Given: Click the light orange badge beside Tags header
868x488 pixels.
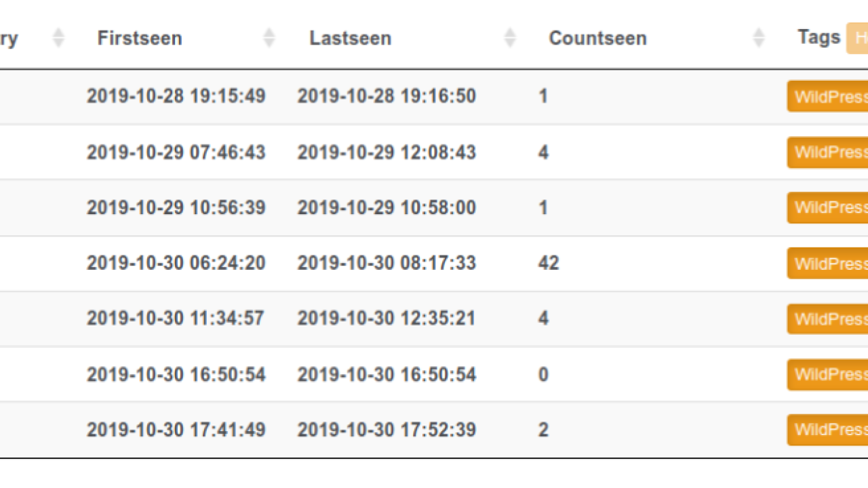Looking at the screenshot, I should point(858,39).
